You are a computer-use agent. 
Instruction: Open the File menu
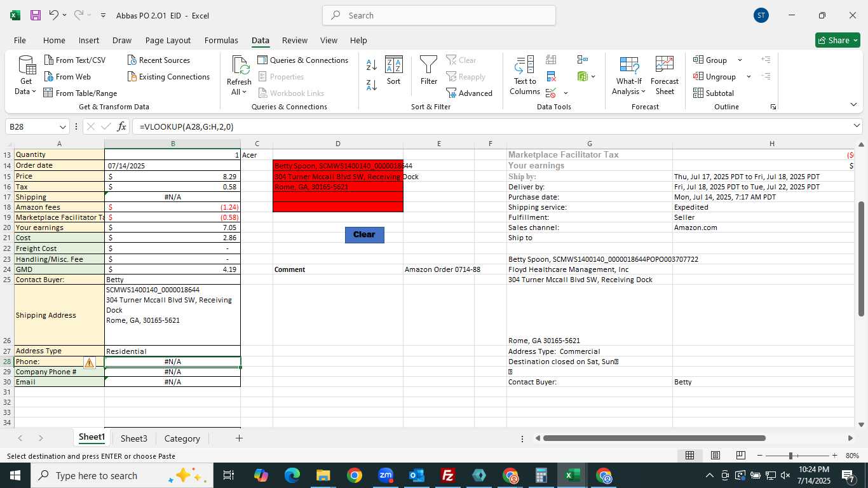pos(20,40)
